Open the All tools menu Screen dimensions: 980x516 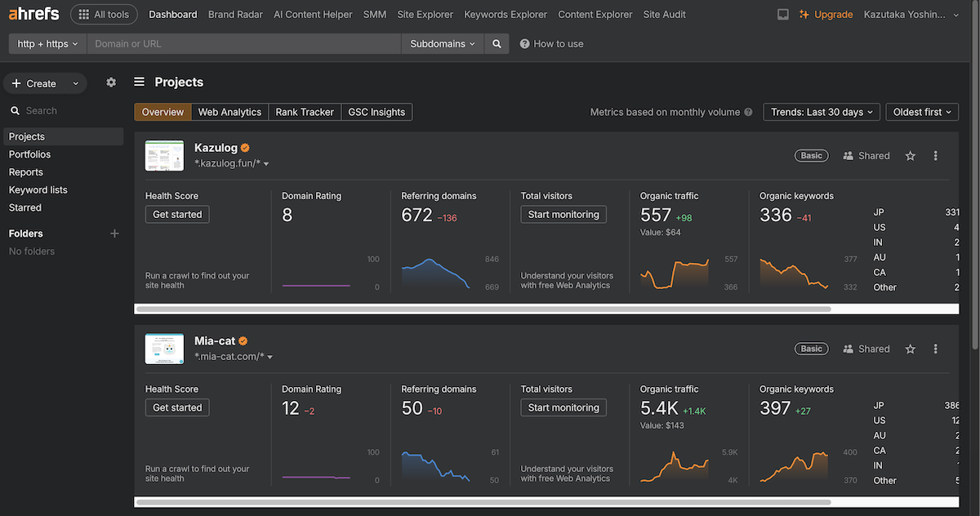click(x=104, y=15)
